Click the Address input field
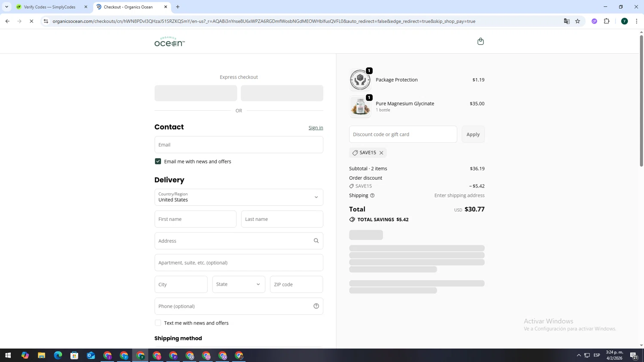644x362 pixels. [239, 241]
